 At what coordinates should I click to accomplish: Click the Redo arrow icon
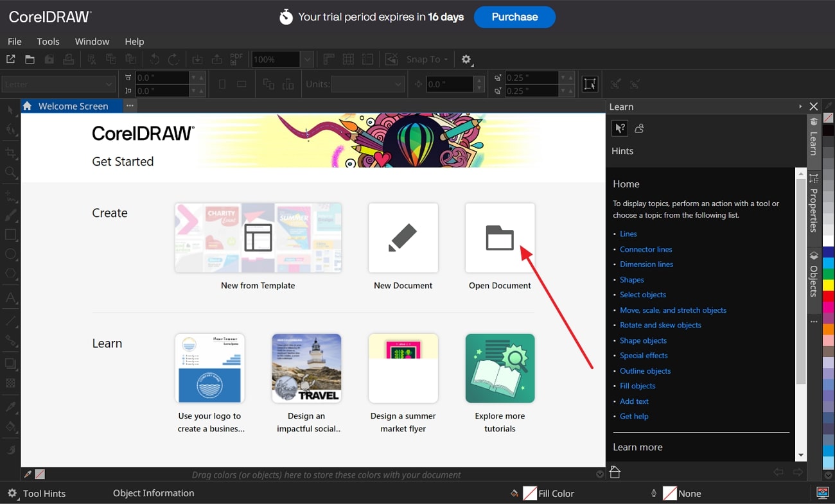click(173, 59)
